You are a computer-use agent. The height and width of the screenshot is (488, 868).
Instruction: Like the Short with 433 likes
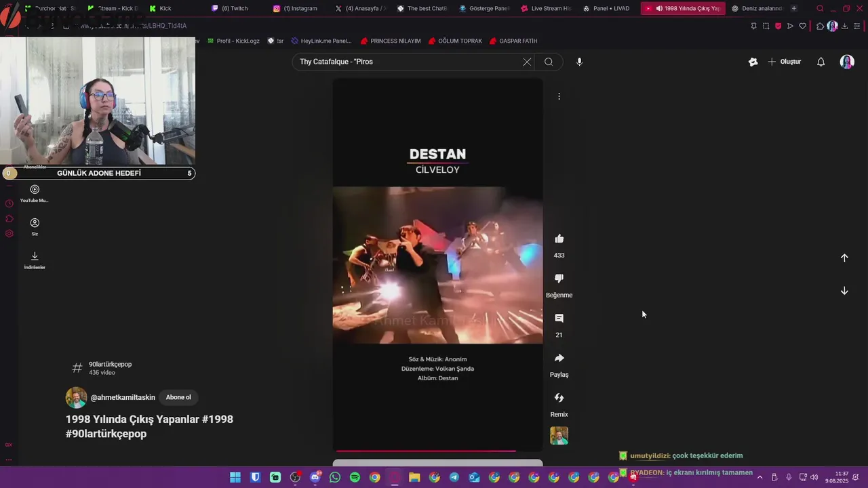(x=559, y=239)
